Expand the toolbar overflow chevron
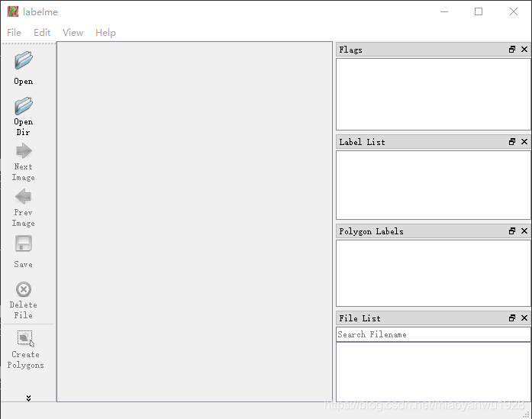 pos(28,398)
